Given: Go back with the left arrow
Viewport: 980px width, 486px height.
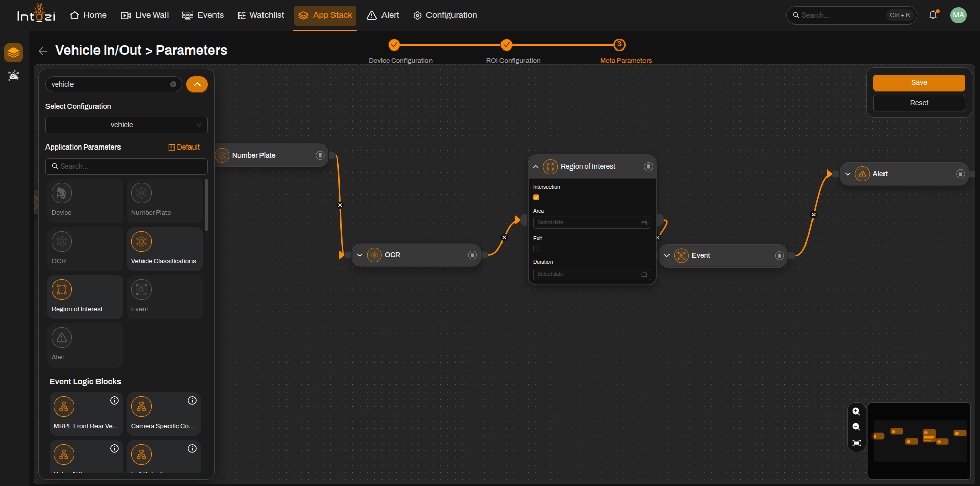Looking at the screenshot, I should click(x=43, y=51).
